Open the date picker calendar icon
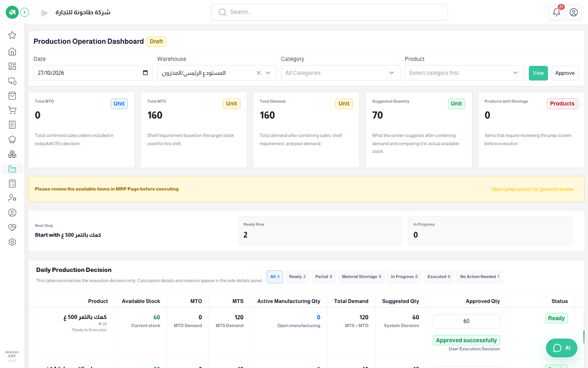Image resolution: width=588 pixels, height=368 pixels. point(145,73)
